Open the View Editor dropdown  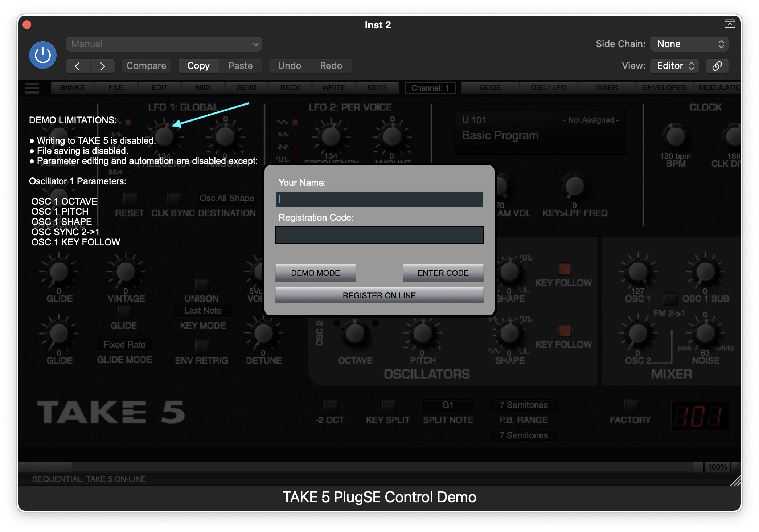pyautogui.click(x=674, y=66)
